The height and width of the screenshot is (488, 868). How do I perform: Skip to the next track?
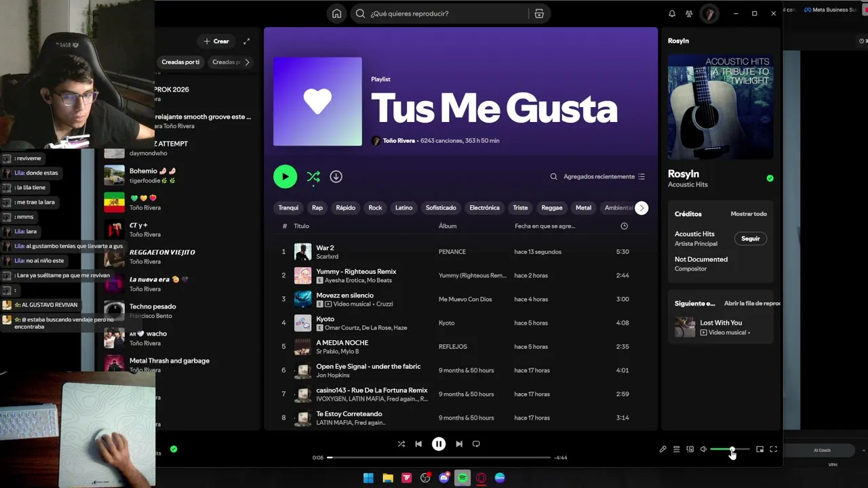pyautogui.click(x=459, y=444)
